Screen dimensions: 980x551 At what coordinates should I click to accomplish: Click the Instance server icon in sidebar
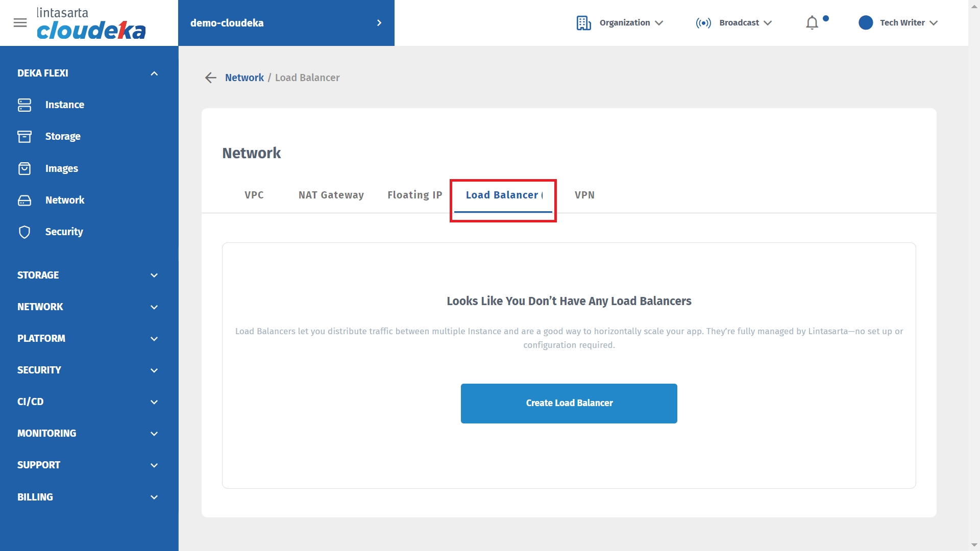pyautogui.click(x=24, y=105)
